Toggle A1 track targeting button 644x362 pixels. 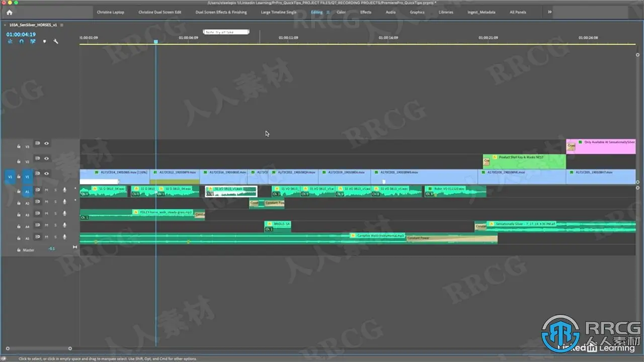28,192
